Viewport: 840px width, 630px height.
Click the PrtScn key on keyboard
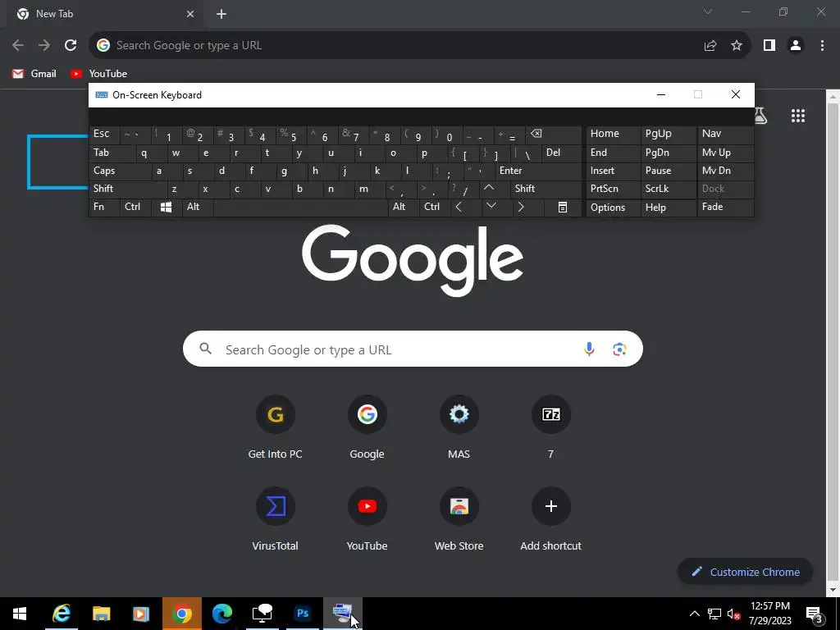(613, 189)
